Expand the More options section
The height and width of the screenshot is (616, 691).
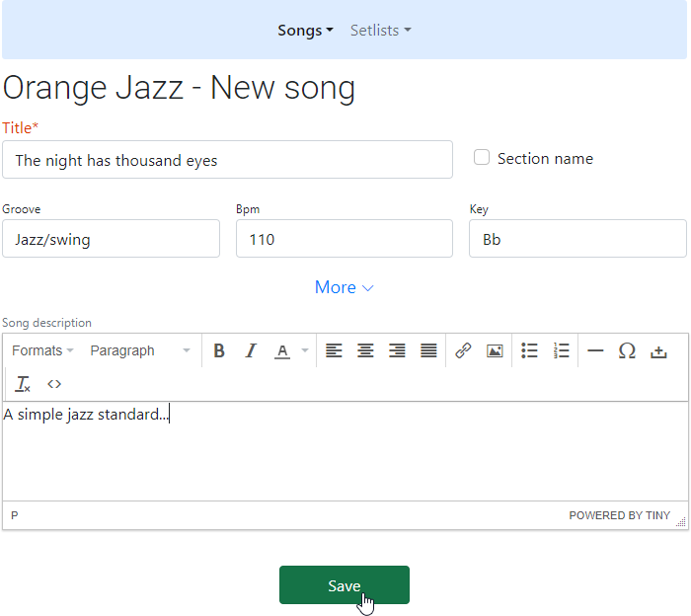tap(344, 287)
